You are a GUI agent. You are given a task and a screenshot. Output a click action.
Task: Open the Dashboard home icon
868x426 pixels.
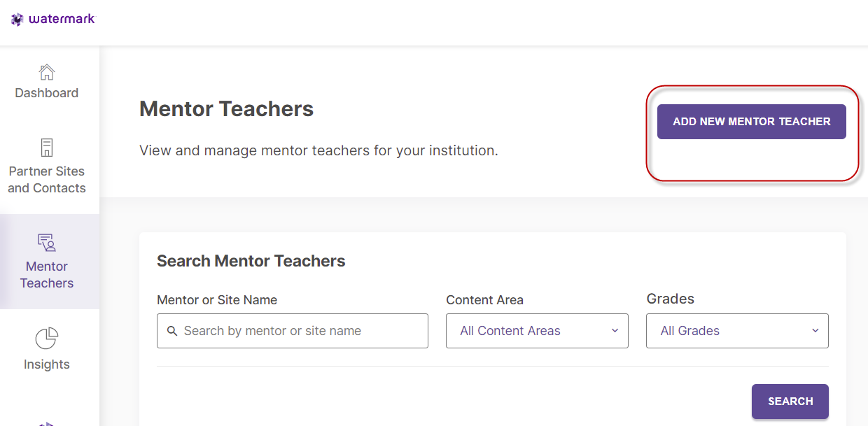[x=47, y=72]
